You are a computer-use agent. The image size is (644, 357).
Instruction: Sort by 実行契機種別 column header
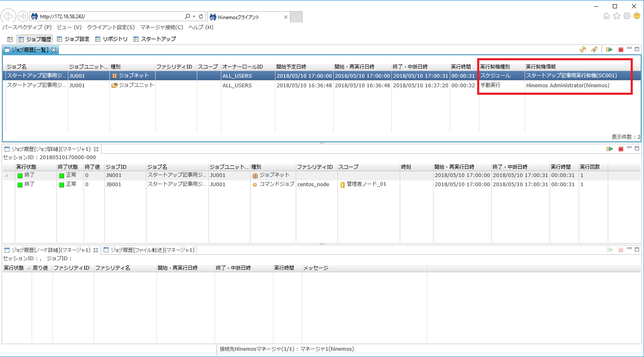tap(502, 67)
